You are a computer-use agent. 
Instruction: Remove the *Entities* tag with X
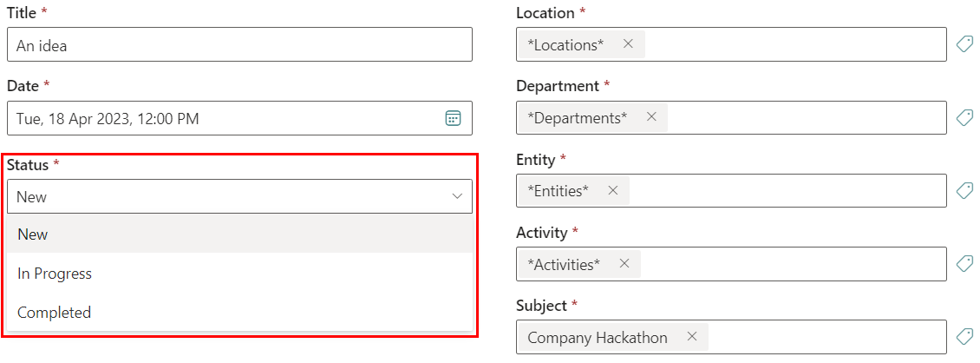pos(612,190)
